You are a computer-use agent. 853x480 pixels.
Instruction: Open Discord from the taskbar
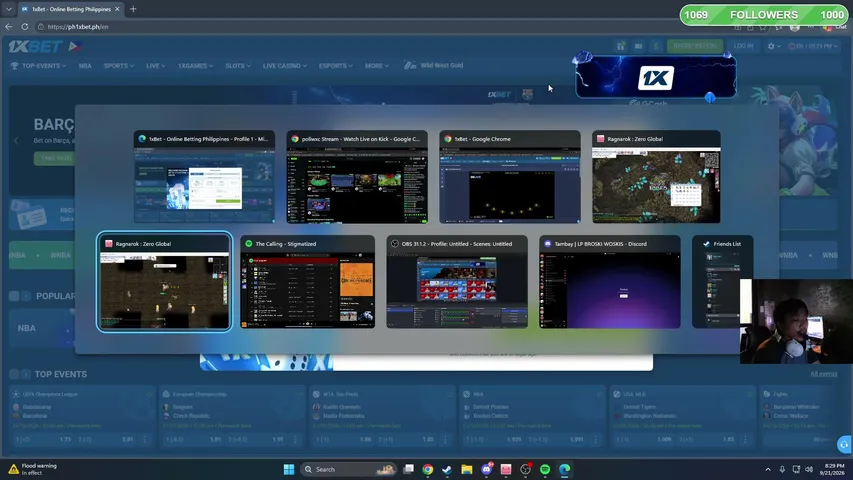[x=486, y=469]
